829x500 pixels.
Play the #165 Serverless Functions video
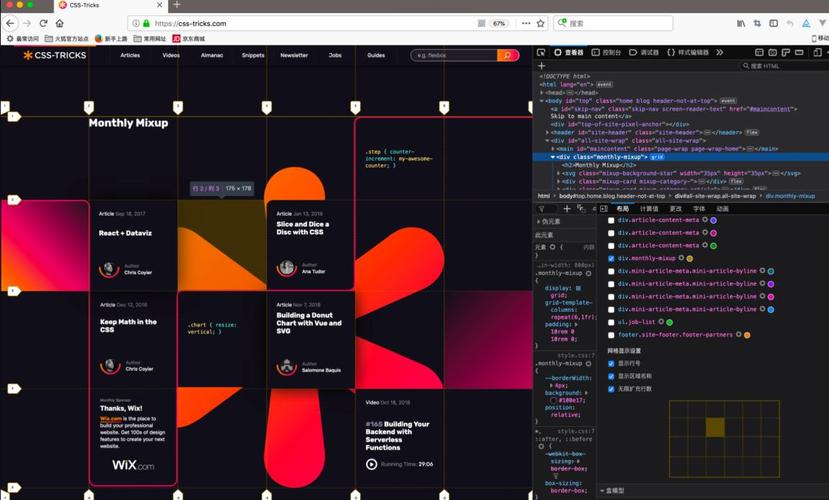tap(372, 464)
